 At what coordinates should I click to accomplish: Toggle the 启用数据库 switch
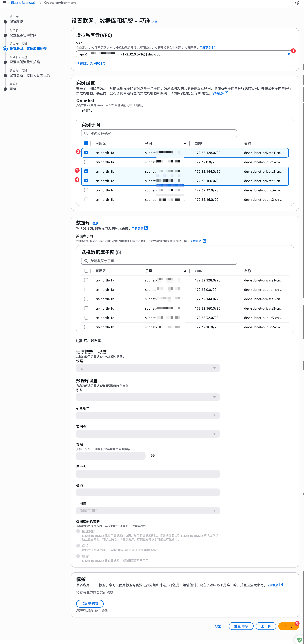coord(79,341)
